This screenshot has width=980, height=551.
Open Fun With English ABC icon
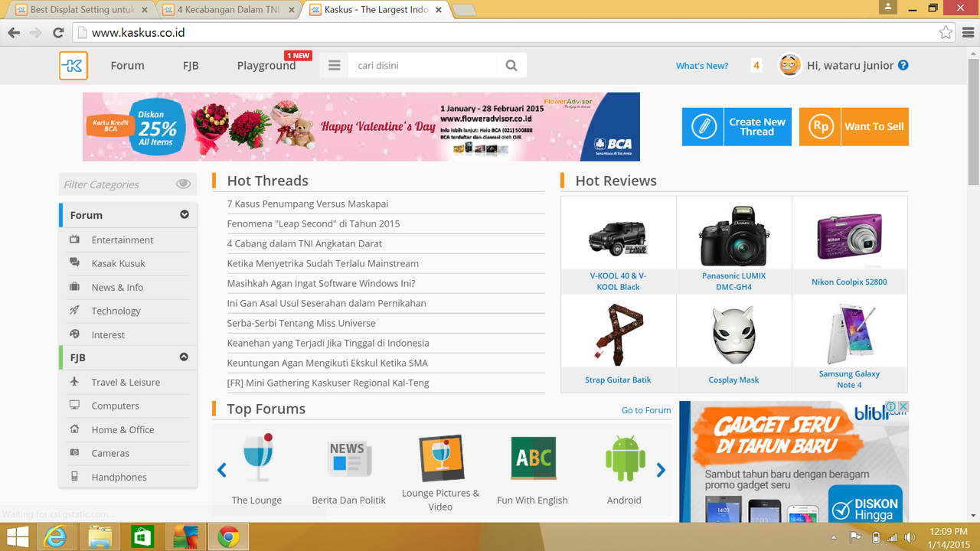coord(533,458)
